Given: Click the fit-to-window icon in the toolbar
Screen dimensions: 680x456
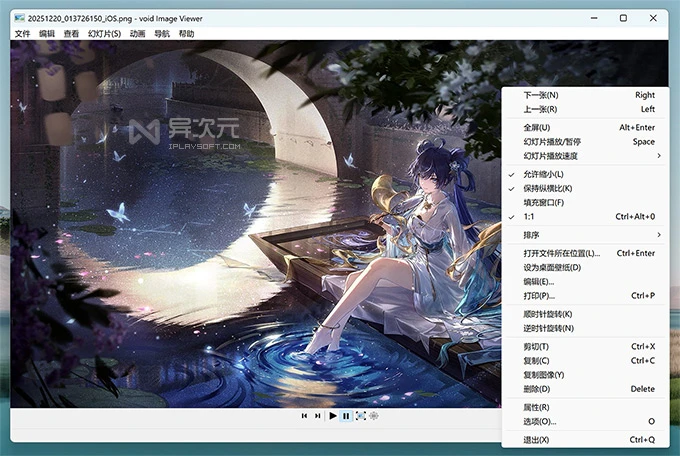Looking at the screenshot, I should coord(360,416).
